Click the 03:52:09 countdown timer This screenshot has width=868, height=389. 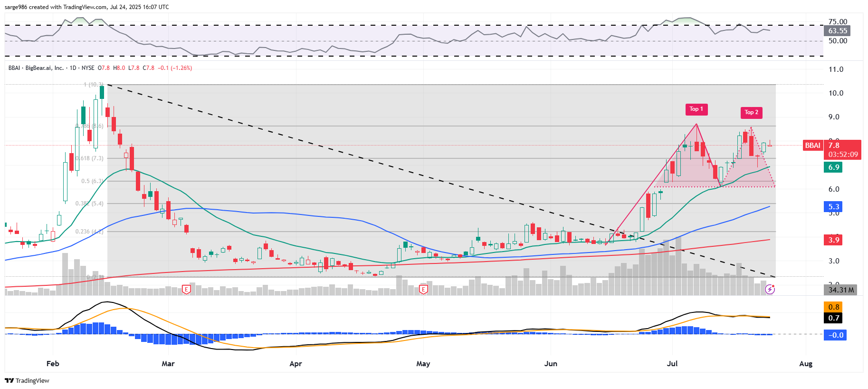point(843,155)
